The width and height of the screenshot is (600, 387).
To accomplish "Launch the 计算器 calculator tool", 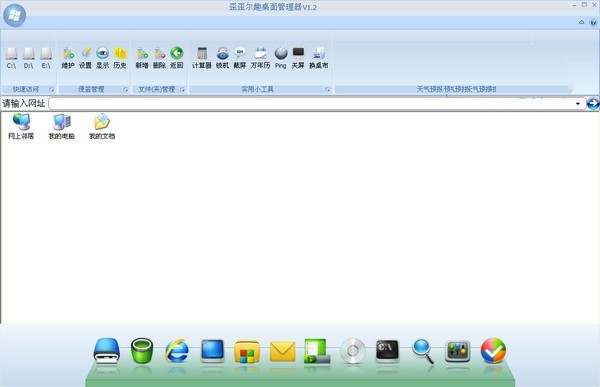I will pyautogui.click(x=202, y=58).
